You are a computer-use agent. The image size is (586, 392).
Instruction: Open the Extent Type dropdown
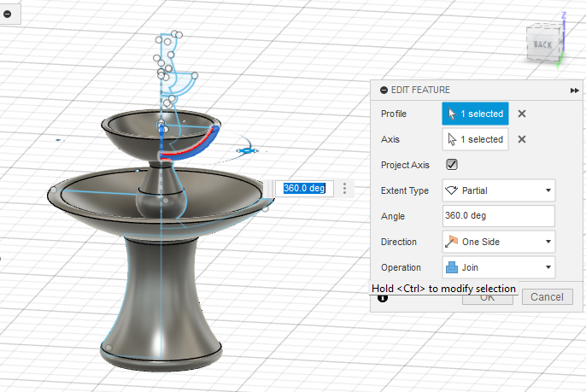point(499,190)
